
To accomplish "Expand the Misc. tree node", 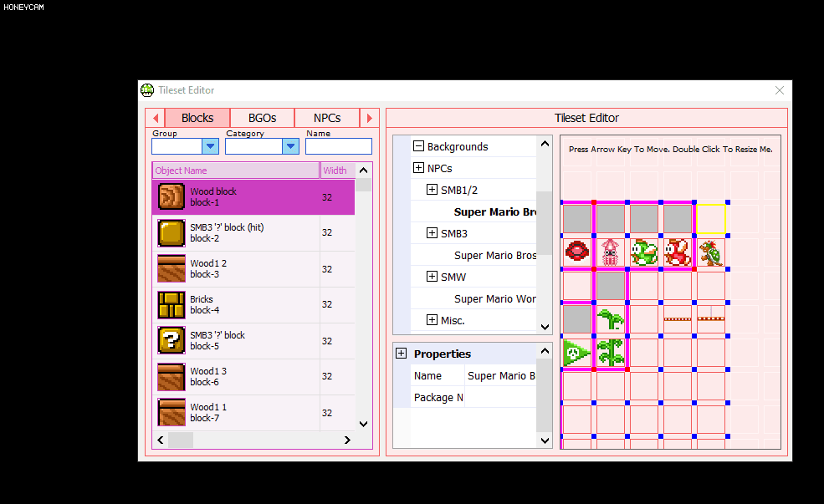I will click(x=432, y=320).
